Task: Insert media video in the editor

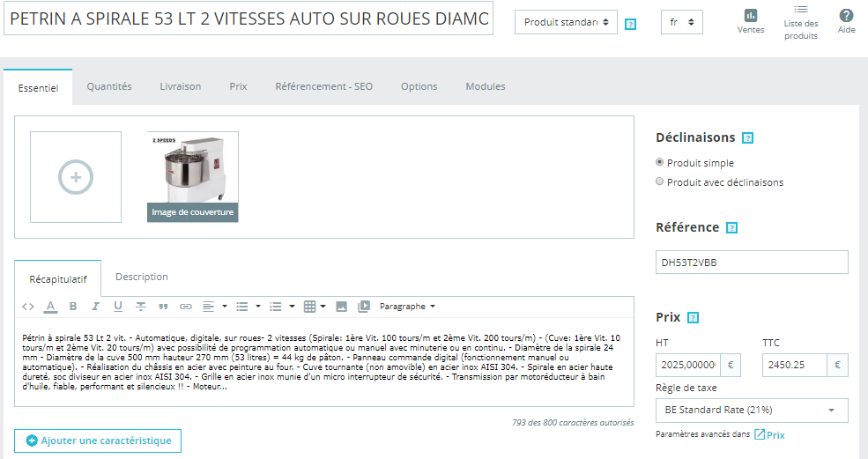Action: point(364,307)
